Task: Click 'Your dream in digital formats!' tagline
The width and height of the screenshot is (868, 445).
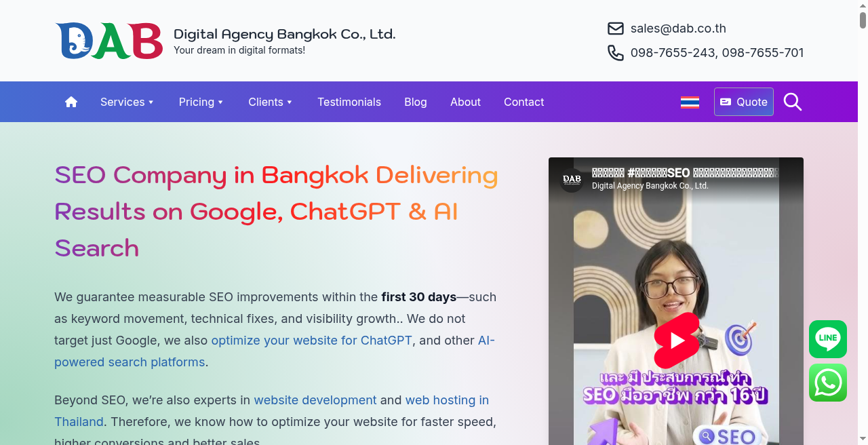Action: 239,50
